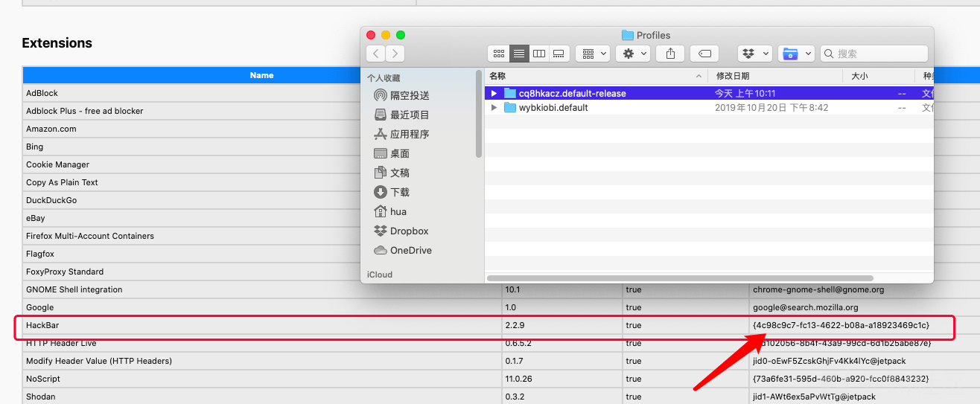The image size is (980, 404).
Task: Click the GNOME Shell integration row
Action: [501, 289]
